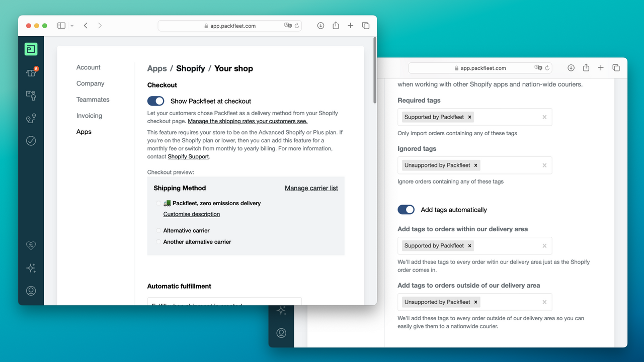This screenshot has height=362, width=644.
Task: Click the Packfleet logo in the sidebar
Action: 31,49
